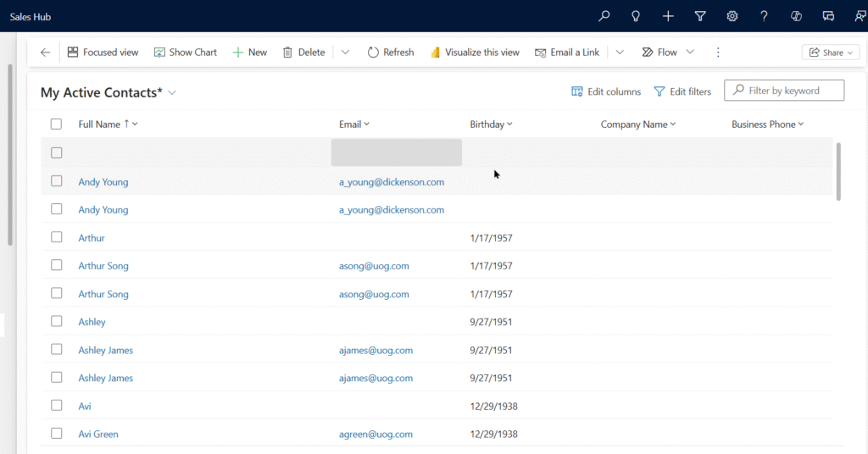
Task: Check the box for the Avi row
Action: [57, 405]
